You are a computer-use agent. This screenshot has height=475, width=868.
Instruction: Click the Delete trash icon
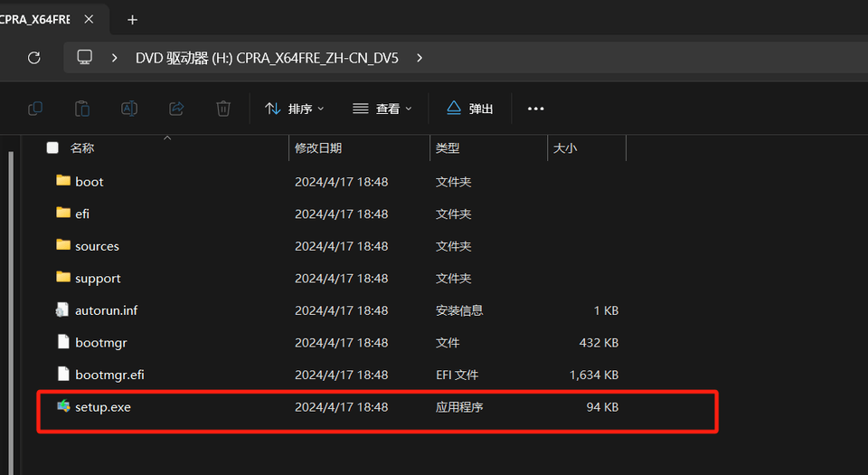[223, 109]
